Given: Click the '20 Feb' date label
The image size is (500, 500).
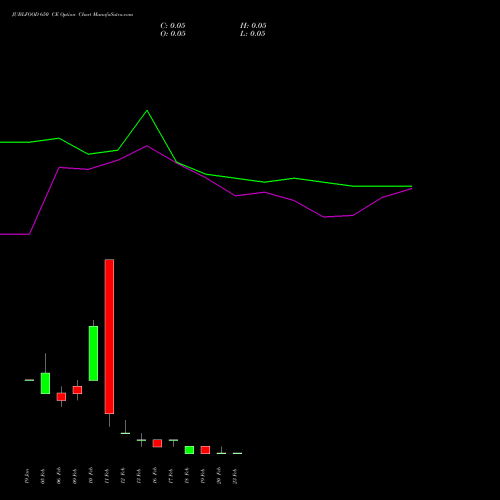Looking at the screenshot, I should [219, 476].
